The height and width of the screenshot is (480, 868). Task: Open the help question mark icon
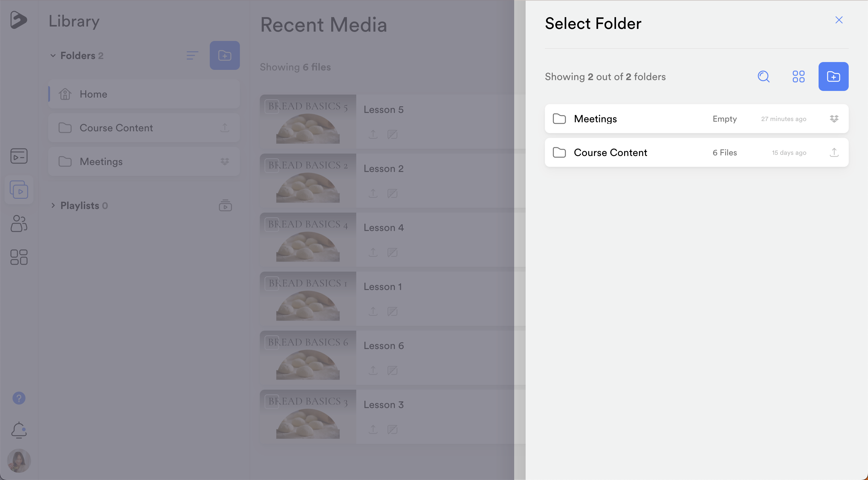click(x=19, y=398)
